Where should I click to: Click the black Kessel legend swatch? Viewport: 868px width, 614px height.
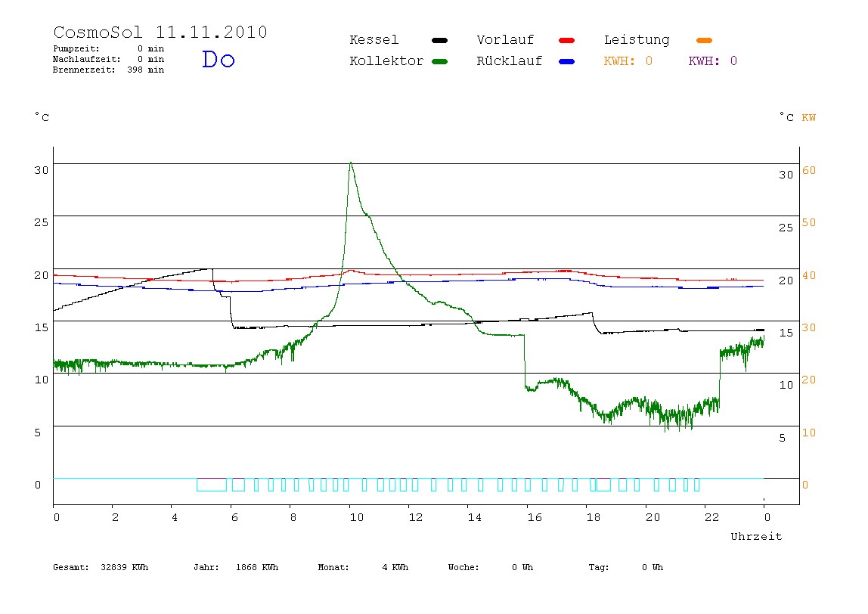(x=439, y=40)
